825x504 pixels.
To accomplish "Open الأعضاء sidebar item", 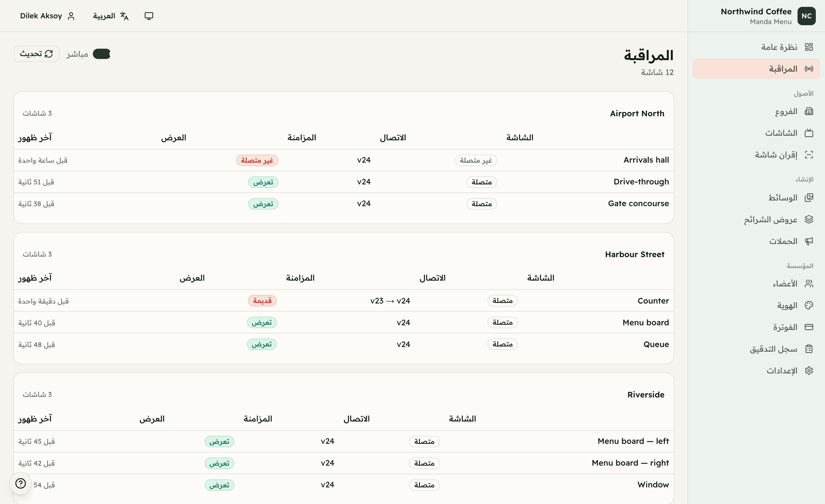I will point(756,283).
